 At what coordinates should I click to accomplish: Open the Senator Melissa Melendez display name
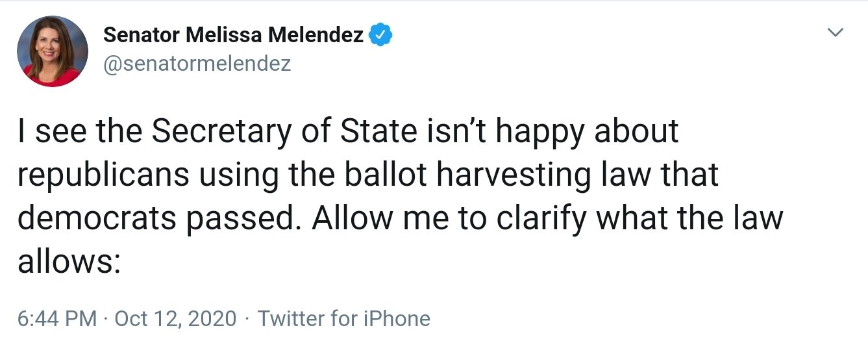click(x=233, y=35)
